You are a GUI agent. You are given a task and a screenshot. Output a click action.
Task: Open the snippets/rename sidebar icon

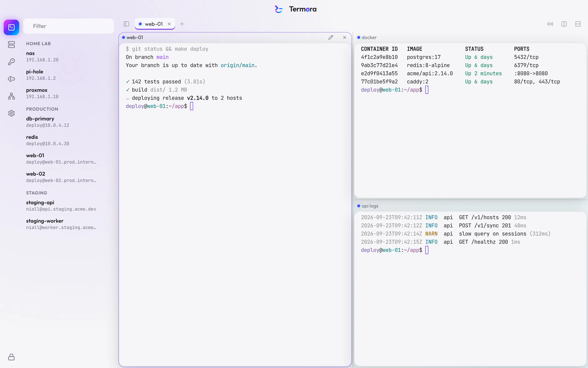point(11,79)
